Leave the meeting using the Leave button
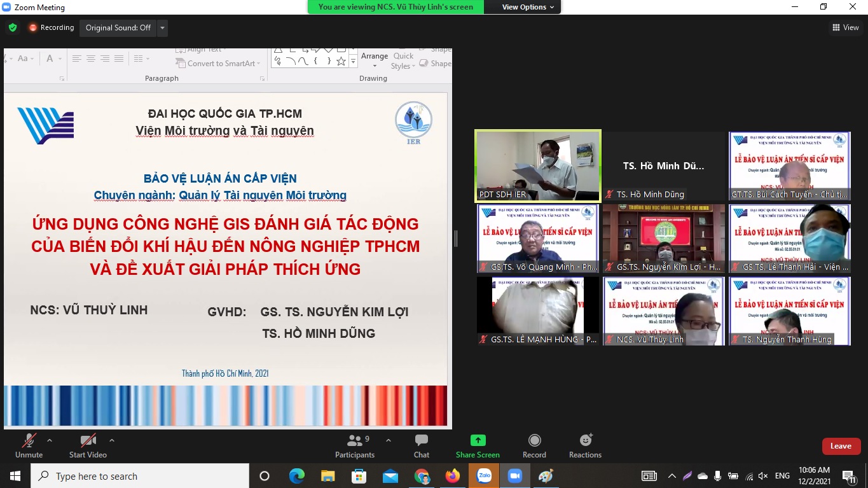868x488 pixels. [841, 446]
